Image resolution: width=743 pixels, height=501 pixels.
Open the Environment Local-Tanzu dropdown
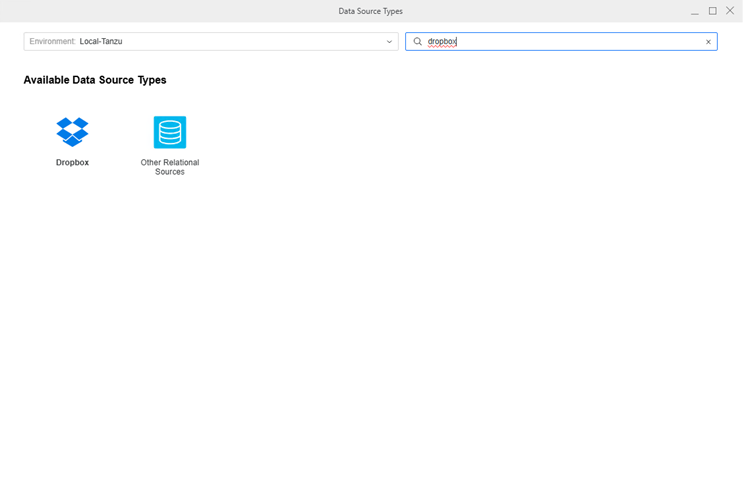click(211, 42)
